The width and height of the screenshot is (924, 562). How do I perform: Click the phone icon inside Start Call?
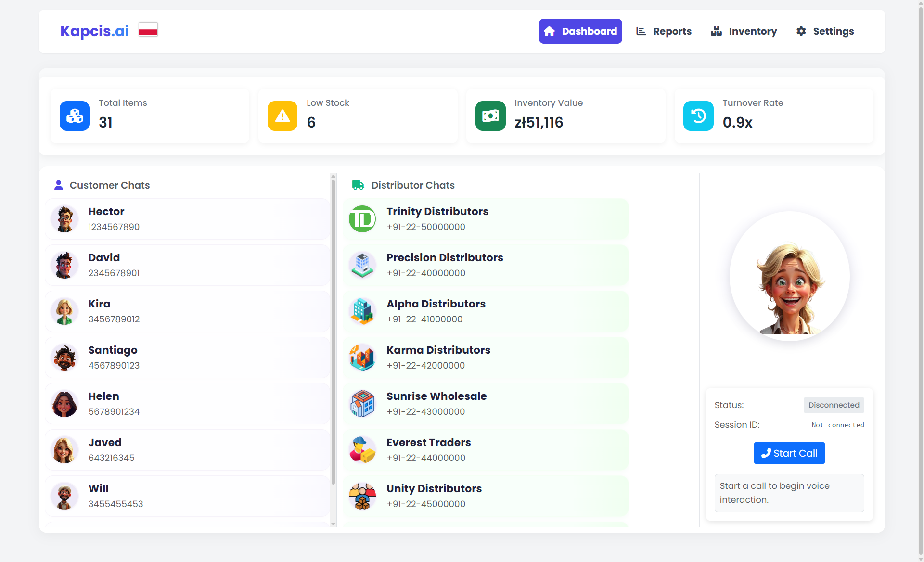coord(767,453)
